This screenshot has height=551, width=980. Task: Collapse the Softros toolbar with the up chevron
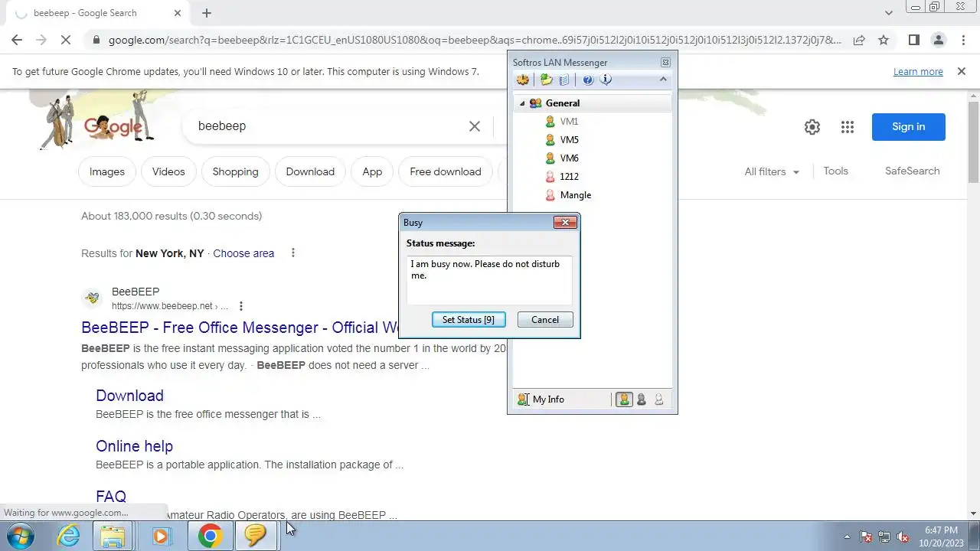(663, 79)
